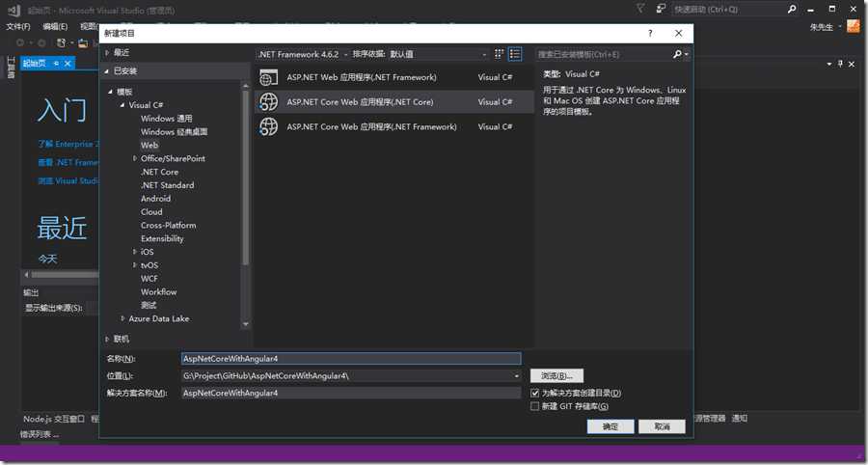This screenshot has height=465, width=868.
Task: Open the Edit menu
Action: 55,27
